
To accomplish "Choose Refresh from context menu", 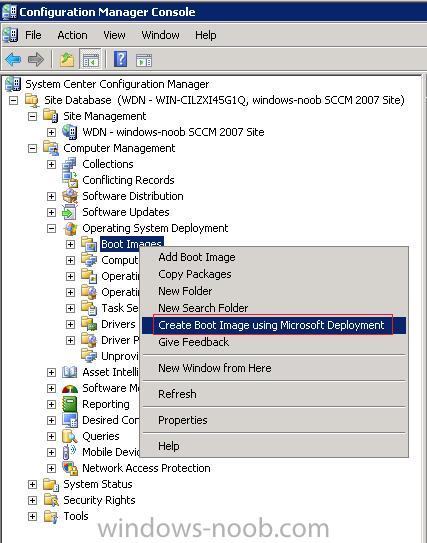I will (274, 394).
